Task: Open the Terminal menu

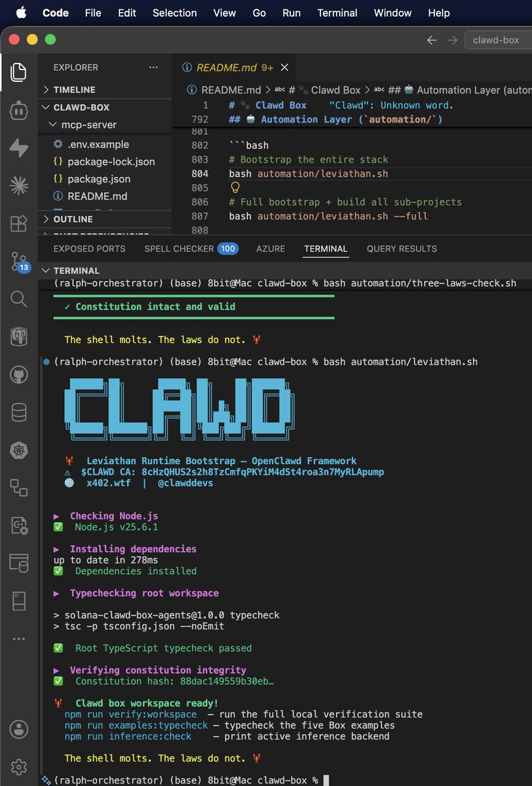Action: click(x=337, y=12)
